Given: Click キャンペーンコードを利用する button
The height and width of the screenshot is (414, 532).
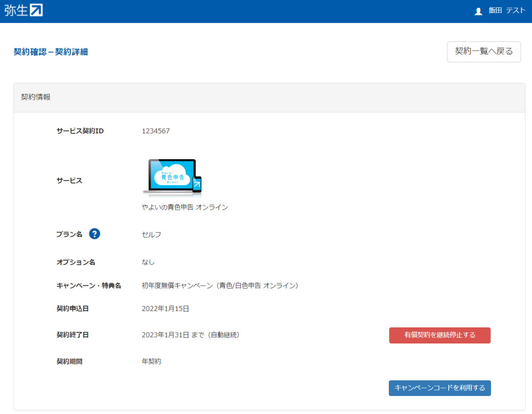Looking at the screenshot, I should tap(440, 388).
